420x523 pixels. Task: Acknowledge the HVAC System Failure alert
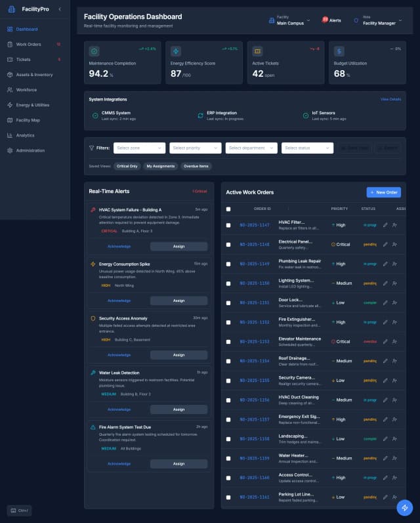119,246
